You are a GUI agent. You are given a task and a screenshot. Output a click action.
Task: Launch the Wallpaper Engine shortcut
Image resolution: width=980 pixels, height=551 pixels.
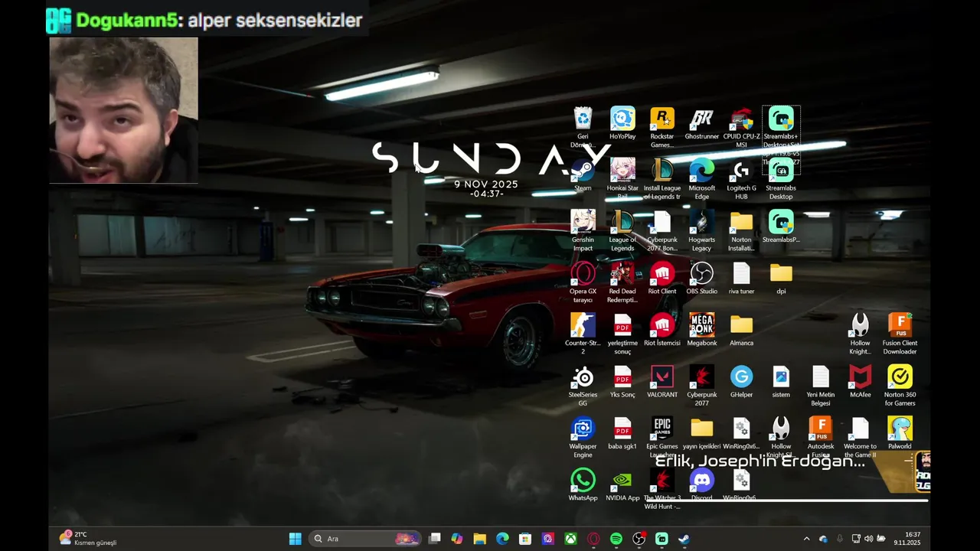(583, 437)
